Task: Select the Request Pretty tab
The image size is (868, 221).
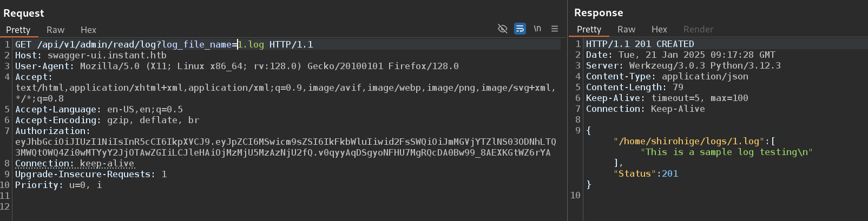Action: click(18, 30)
